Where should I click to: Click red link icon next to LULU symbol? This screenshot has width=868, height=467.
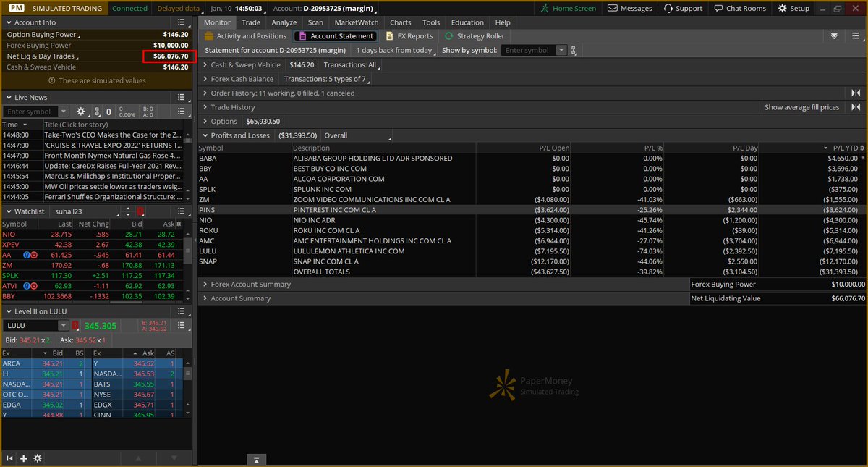[76, 326]
